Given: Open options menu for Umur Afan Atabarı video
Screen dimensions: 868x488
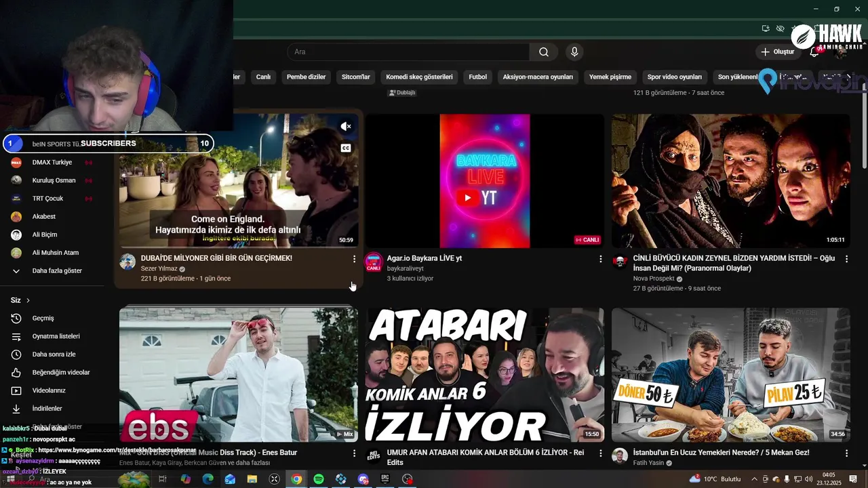Looking at the screenshot, I should pos(600,453).
